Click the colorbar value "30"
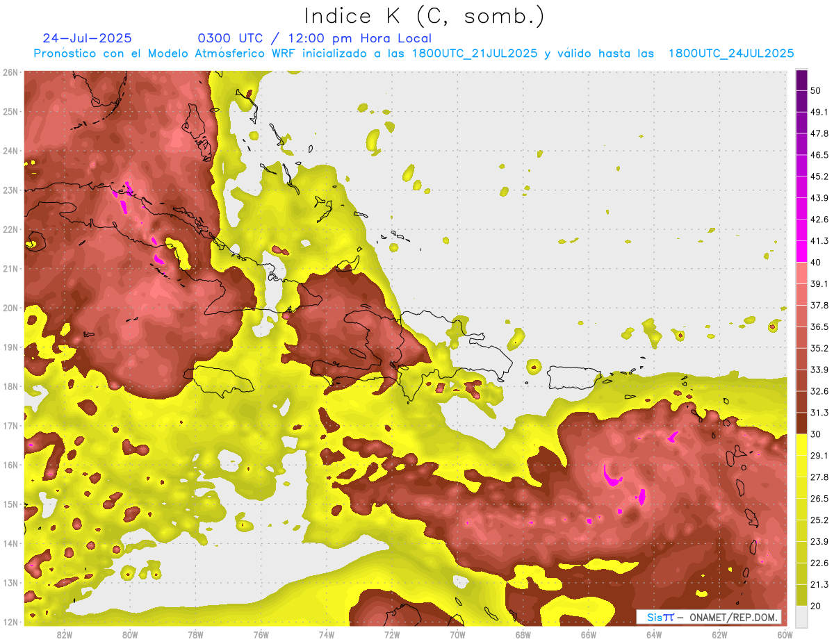Screen dimensions: 834x644 click(x=817, y=434)
